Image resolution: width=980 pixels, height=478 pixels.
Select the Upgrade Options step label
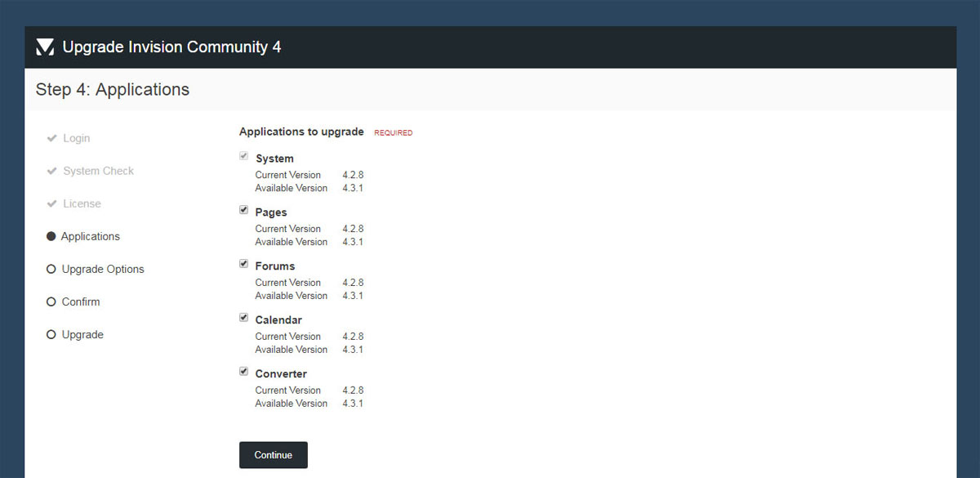(x=103, y=269)
